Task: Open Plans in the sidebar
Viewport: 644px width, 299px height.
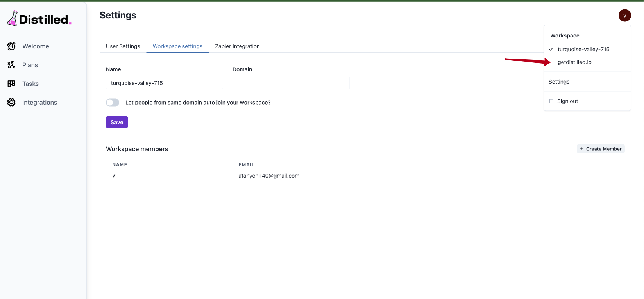Action: click(30, 65)
